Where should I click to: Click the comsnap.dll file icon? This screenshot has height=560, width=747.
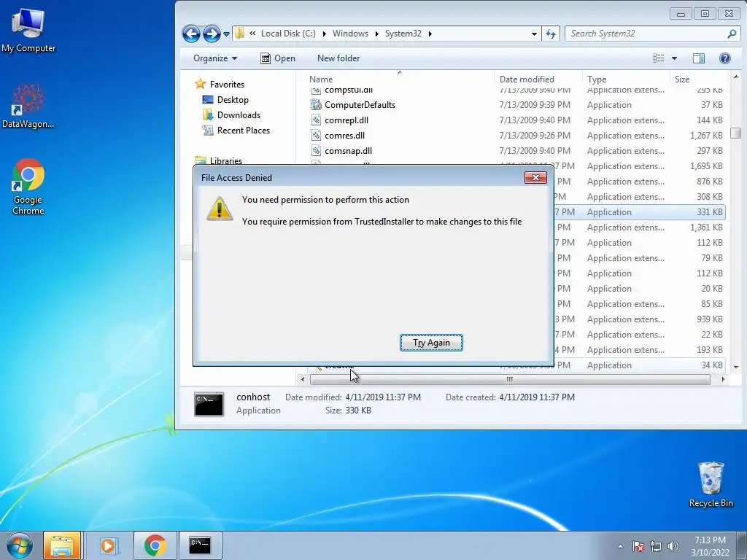coord(316,150)
